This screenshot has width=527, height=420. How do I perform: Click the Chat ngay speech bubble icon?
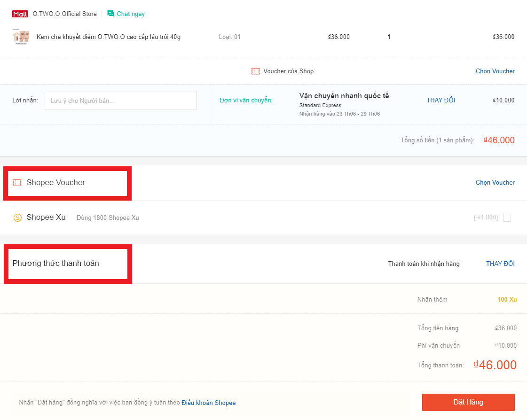110,14
